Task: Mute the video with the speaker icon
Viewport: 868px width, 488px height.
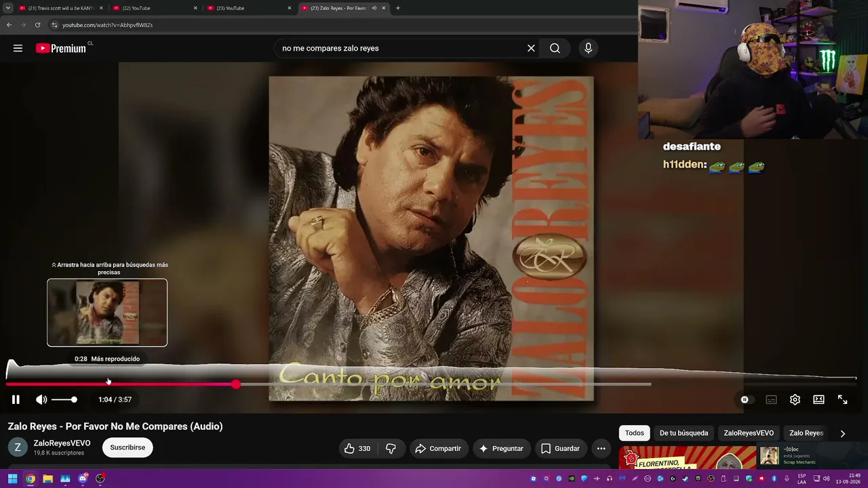Action: pos(41,400)
